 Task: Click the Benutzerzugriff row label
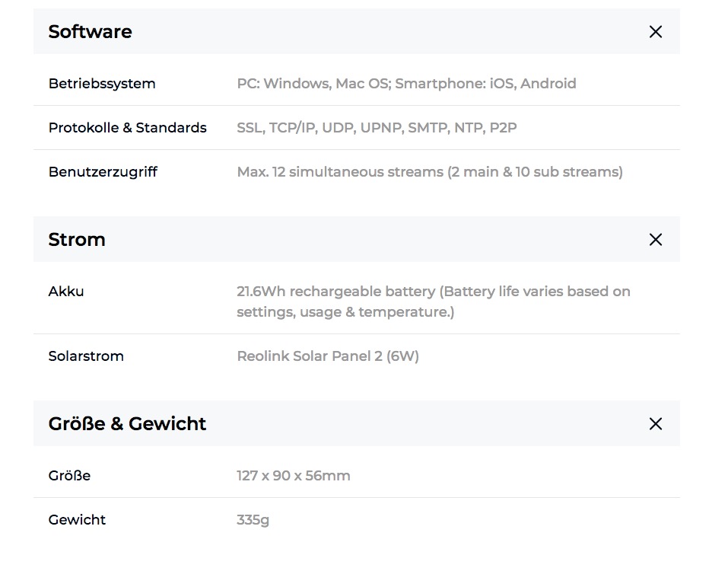(103, 172)
